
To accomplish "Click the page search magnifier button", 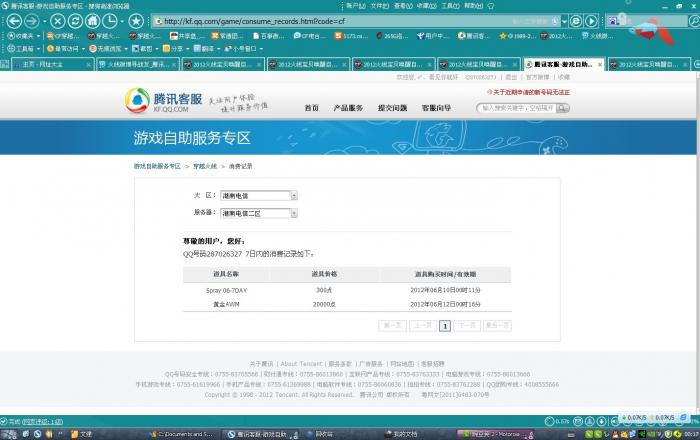I will click(x=563, y=108).
